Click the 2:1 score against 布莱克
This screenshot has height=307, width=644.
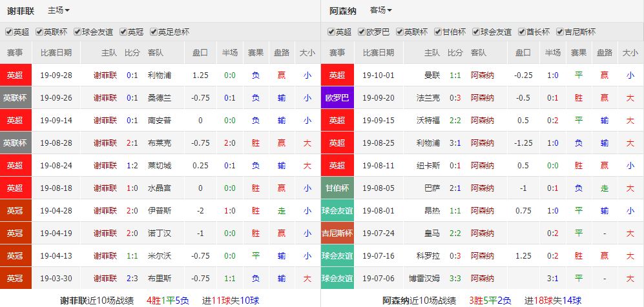tap(132, 143)
